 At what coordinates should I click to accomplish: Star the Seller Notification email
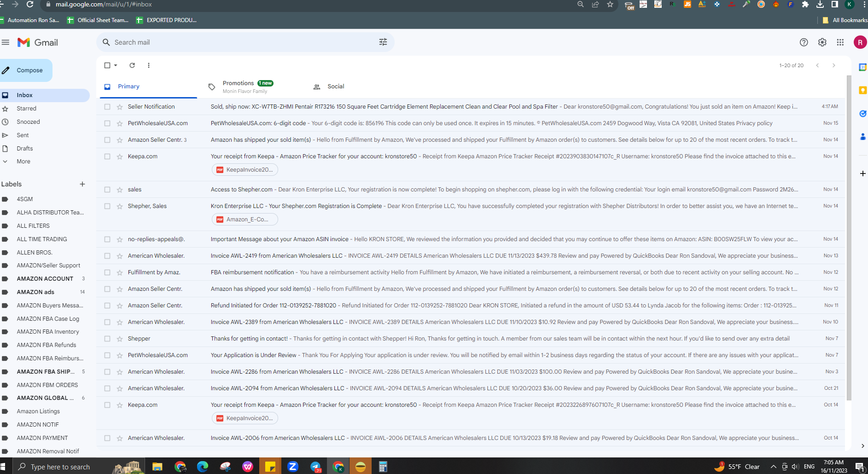click(x=120, y=107)
